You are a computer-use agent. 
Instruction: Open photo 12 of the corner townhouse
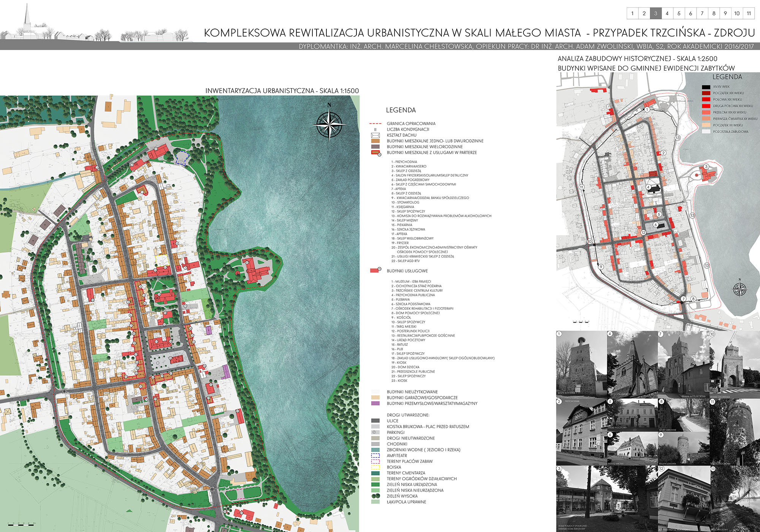tap(684, 499)
